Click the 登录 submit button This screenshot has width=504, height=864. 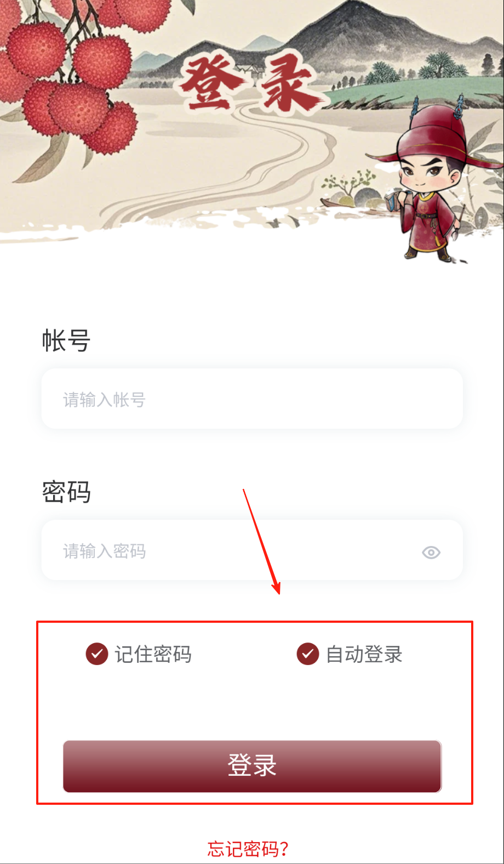click(252, 766)
